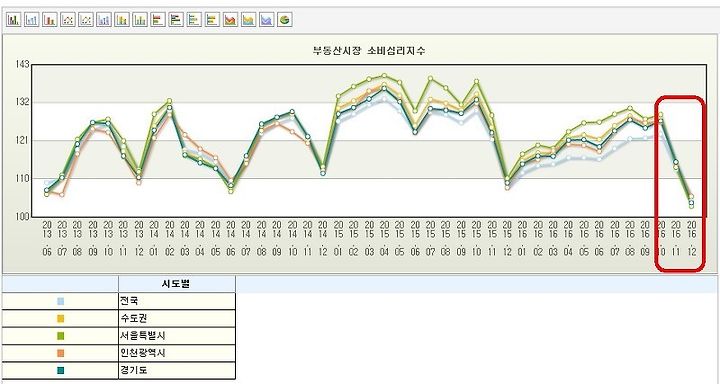Choose the yellow horizontal bar chart icon
The image size is (720, 384).
212,20
